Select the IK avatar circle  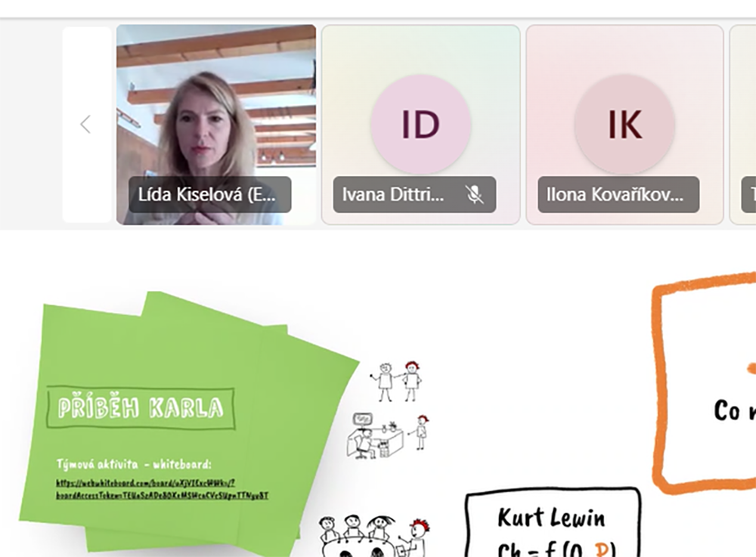[x=625, y=124]
